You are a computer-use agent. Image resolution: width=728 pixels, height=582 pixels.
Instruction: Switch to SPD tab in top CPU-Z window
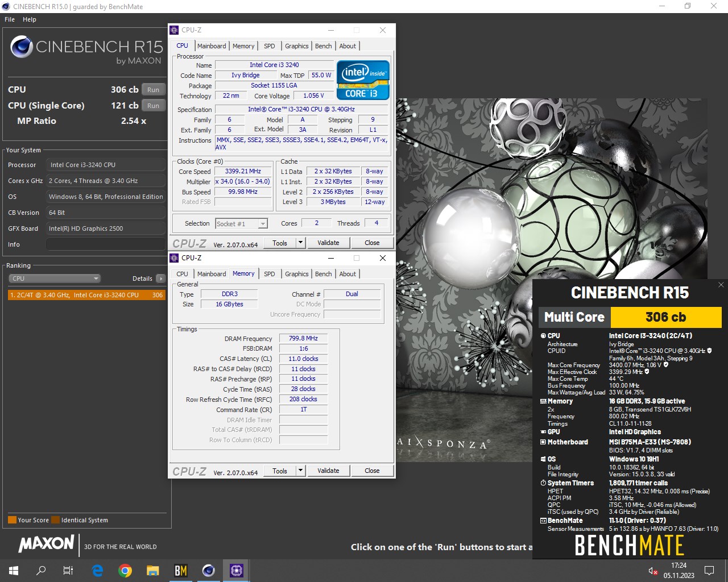270,46
